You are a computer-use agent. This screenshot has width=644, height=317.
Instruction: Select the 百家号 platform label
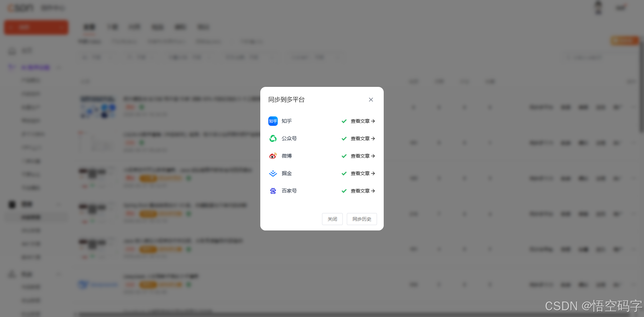click(x=289, y=191)
